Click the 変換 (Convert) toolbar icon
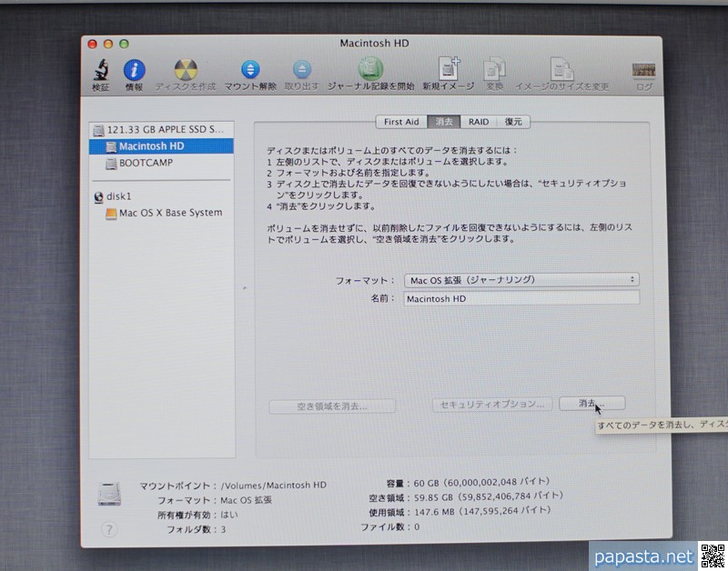The image size is (728, 571). pyautogui.click(x=494, y=71)
